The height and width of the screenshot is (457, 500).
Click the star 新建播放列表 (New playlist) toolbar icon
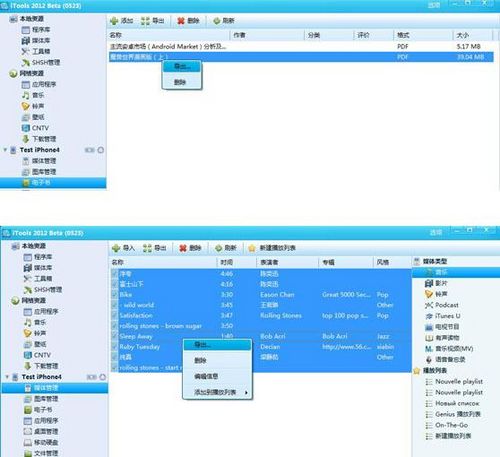252,248
